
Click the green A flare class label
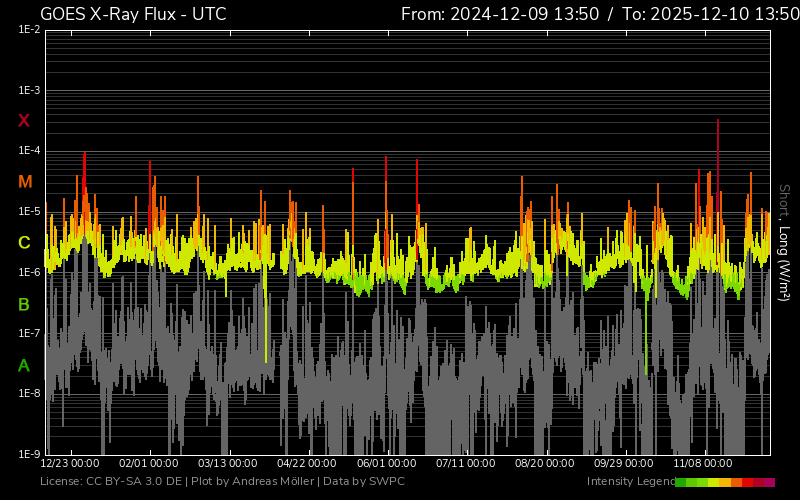pos(24,366)
